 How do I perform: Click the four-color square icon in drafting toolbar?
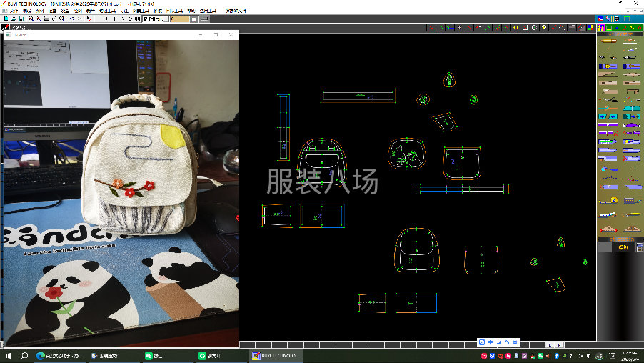pos(590,28)
